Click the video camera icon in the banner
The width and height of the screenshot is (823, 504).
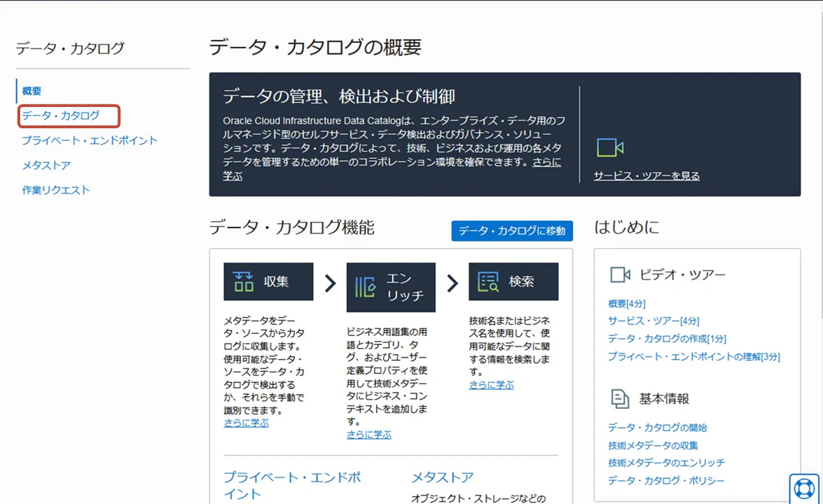[x=610, y=148]
